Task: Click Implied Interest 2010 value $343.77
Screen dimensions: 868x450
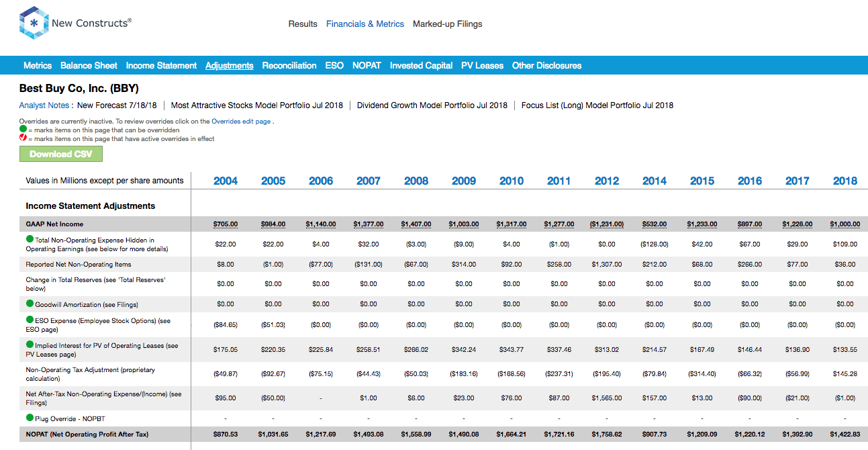Action: [x=512, y=349]
